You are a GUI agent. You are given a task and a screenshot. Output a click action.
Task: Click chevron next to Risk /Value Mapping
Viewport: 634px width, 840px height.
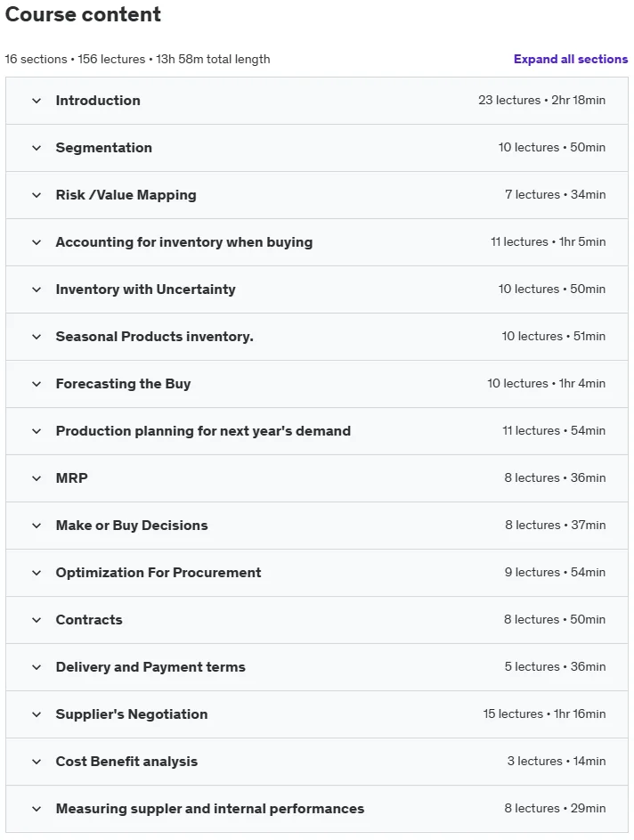pyautogui.click(x=37, y=195)
